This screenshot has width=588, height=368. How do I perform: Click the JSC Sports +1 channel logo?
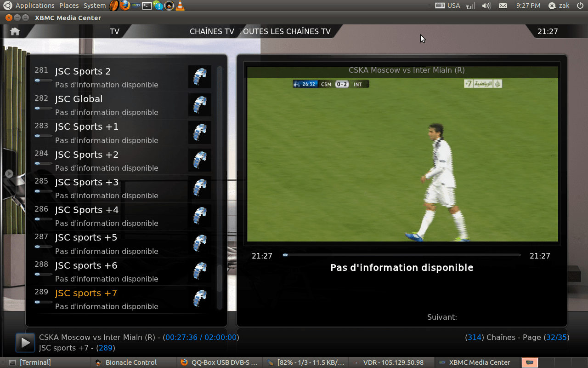point(200,132)
